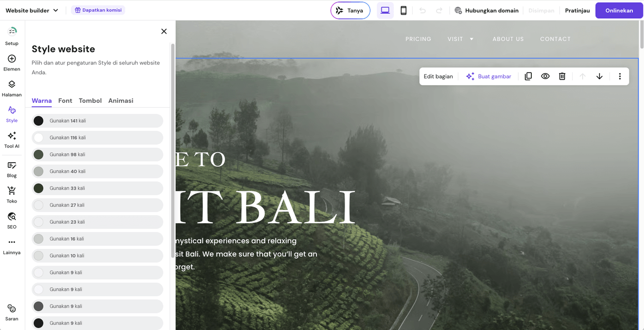Image resolution: width=644 pixels, height=330 pixels.
Task: Open the Animasi tab
Action: [x=121, y=100]
